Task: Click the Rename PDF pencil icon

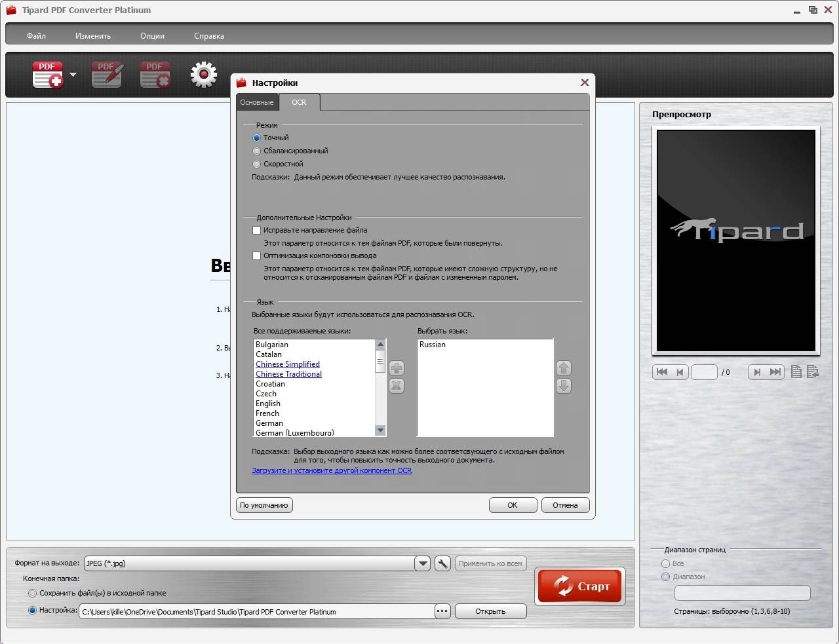Action: pos(107,75)
